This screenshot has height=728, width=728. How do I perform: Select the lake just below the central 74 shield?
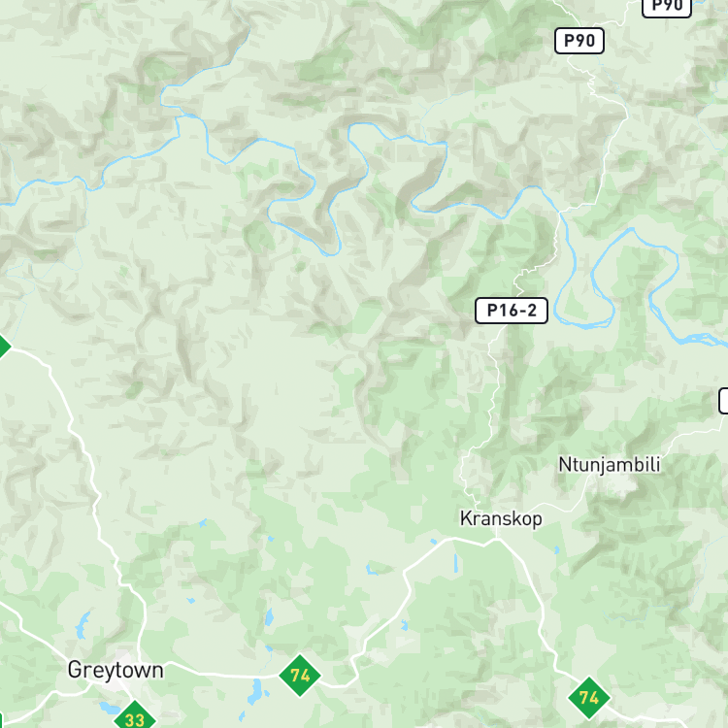256,692
